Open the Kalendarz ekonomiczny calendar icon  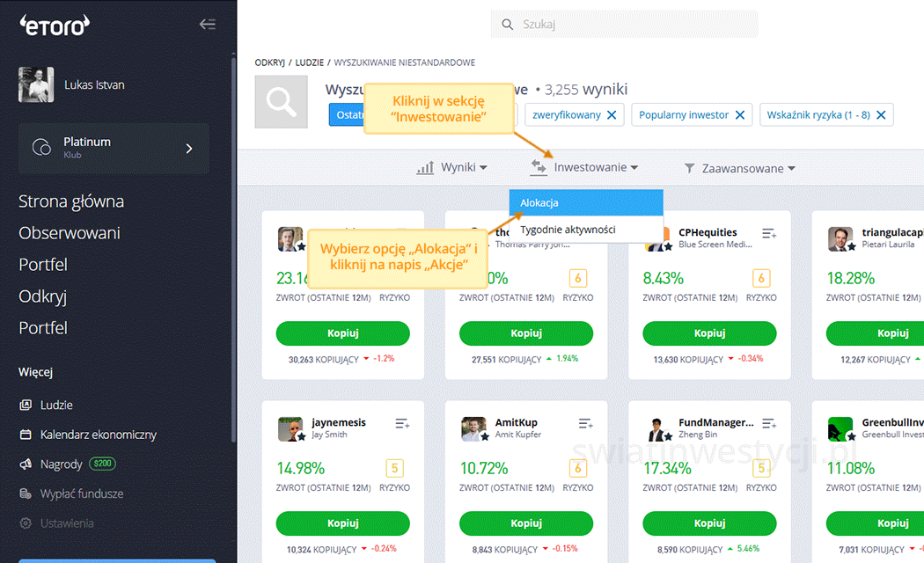pos(26,435)
